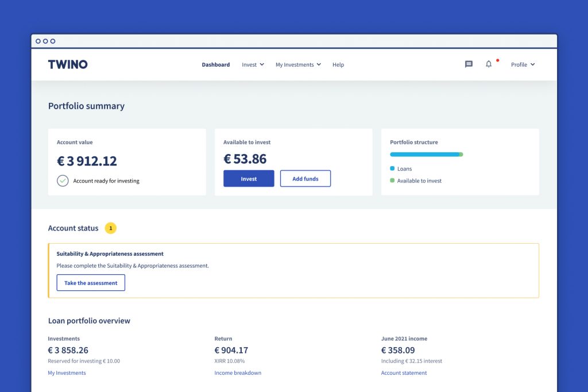The image size is (588, 392).
Task: Click the TWINO logo
Action: [x=68, y=64]
